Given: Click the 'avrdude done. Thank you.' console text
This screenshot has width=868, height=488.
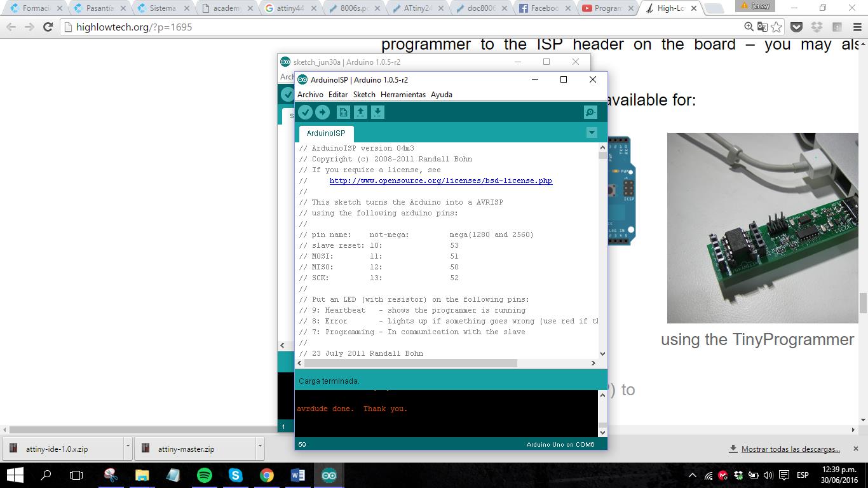Looking at the screenshot, I should (x=352, y=409).
